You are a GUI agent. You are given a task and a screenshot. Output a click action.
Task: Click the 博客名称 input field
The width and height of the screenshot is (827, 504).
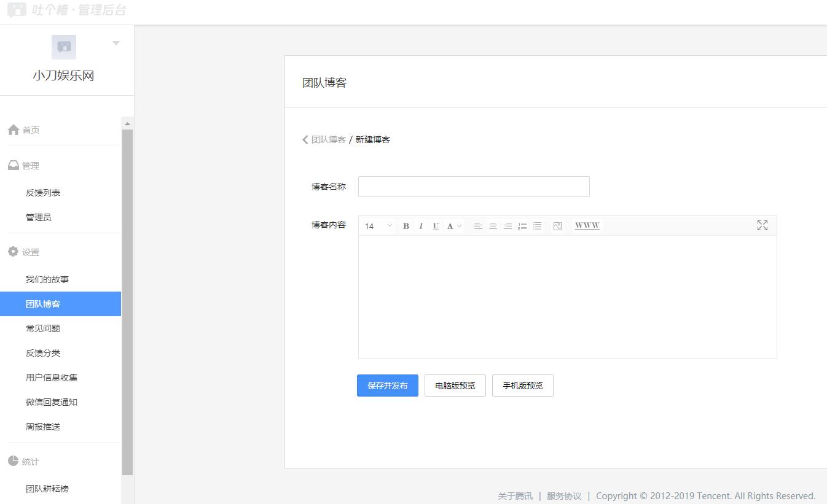474,187
